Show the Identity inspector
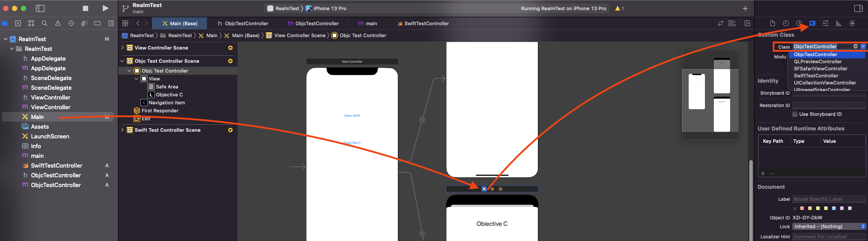 pyautogui.click(x=812, y=23)
